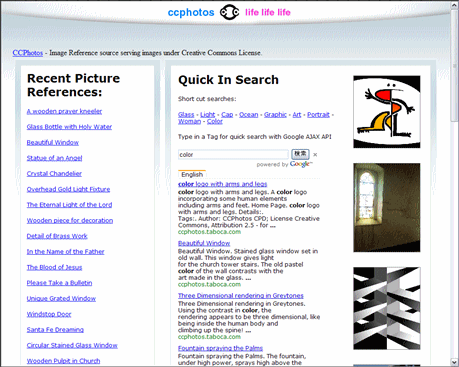Viewport: 459px width, 367px height.
Task: Open 'The Blood of Jesus' link
Action: click(x=54, y=267)
